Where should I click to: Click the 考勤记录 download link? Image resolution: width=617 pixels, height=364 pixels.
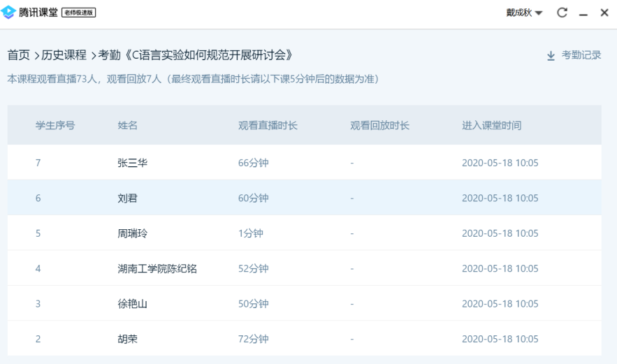[x=581, y=55]
